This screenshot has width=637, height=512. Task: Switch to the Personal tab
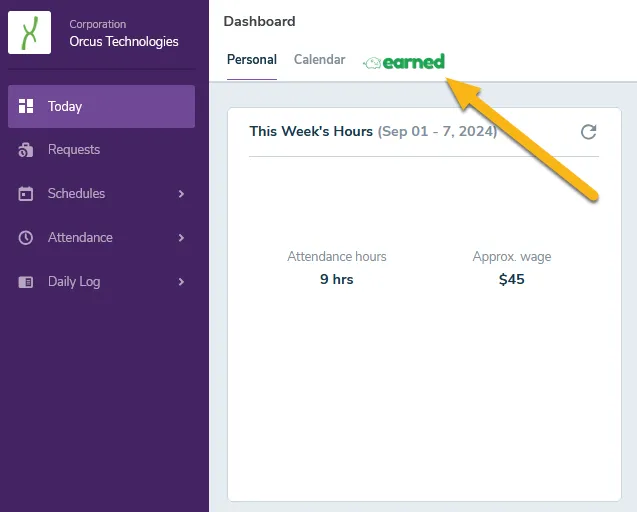point(252,60)
